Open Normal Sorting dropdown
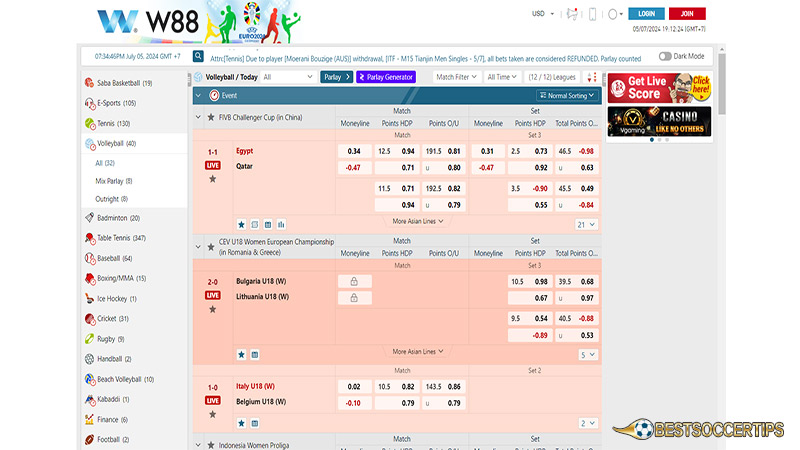 [567, 95]
